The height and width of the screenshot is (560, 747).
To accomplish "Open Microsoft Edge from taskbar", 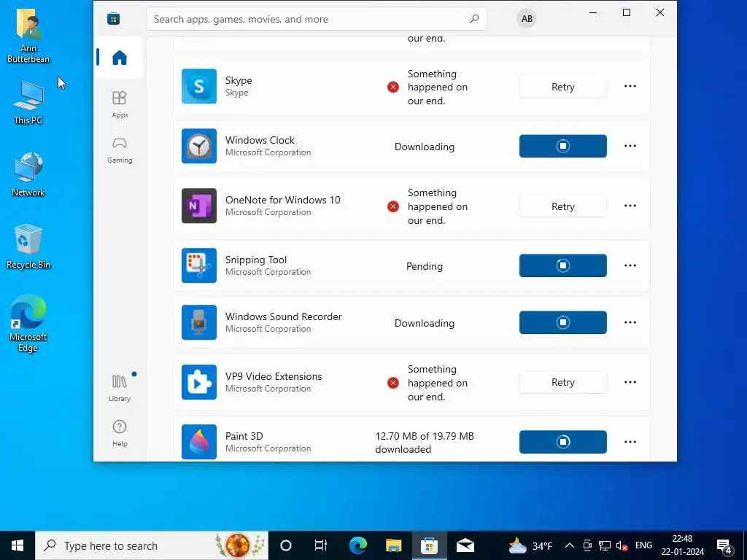I will coord(357,545).
